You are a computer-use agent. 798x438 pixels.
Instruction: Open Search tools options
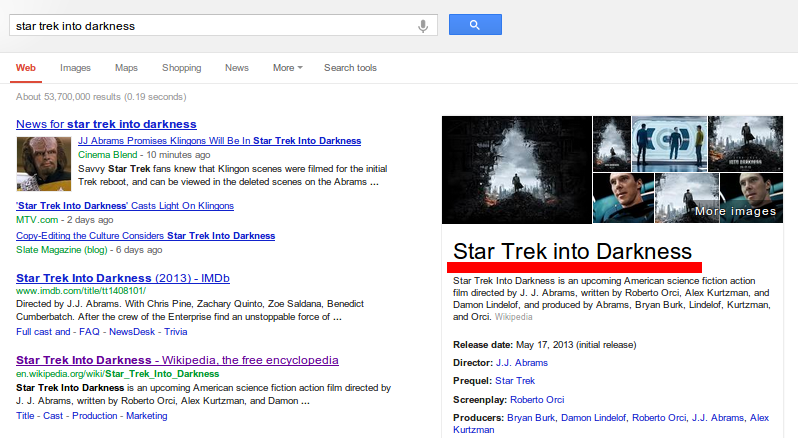pos(350,68)
